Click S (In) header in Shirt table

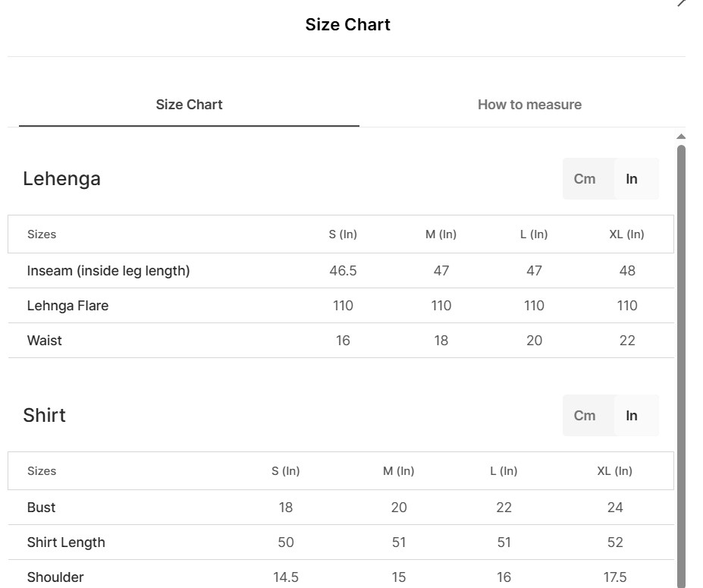point(286,471)
